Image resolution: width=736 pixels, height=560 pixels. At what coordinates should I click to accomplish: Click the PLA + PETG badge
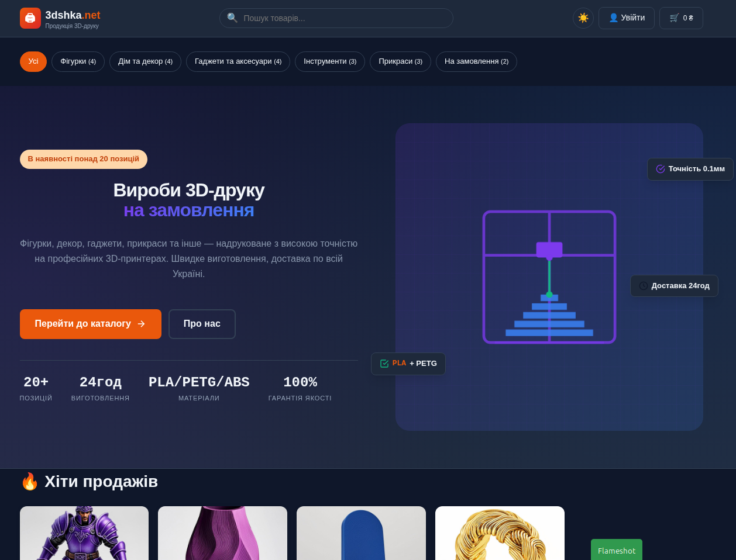[408, 364]
